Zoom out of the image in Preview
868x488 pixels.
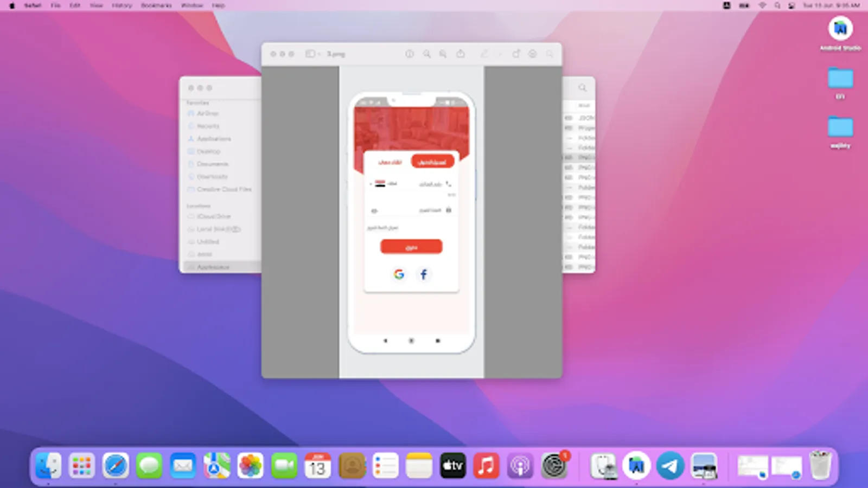click(427, 54)
